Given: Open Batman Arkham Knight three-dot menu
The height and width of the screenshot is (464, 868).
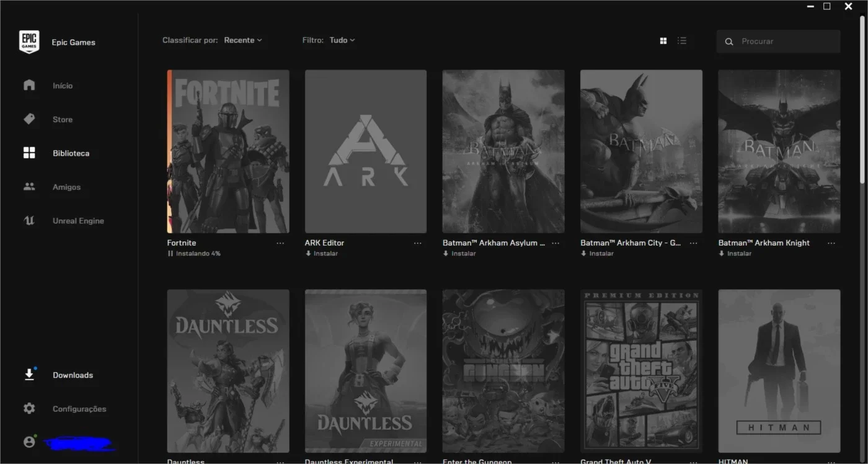Looking at the screenshot, I should coord(831,243).
